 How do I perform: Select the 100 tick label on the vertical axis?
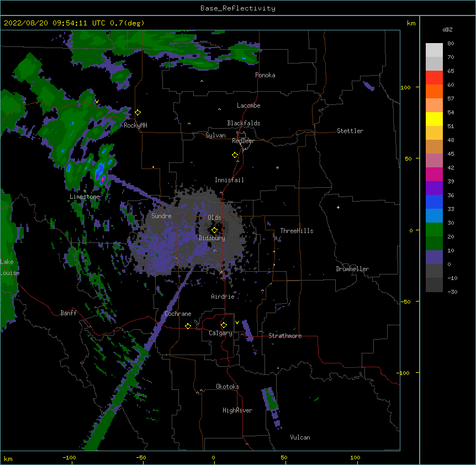pos(405,87)
